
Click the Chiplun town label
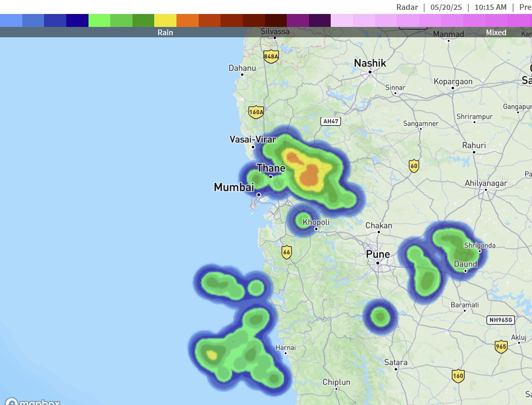(x=336, y=382)
